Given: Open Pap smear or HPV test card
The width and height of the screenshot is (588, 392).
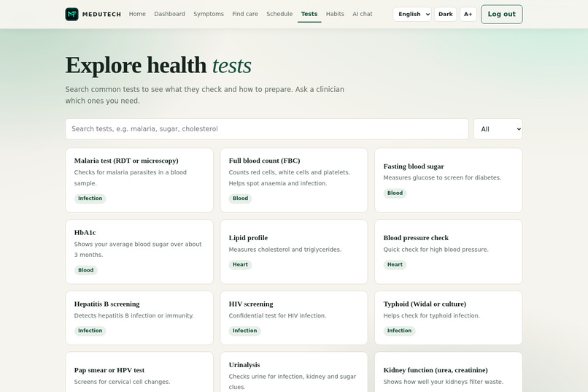Looking at the screenshot, I should tap(139, 372).
